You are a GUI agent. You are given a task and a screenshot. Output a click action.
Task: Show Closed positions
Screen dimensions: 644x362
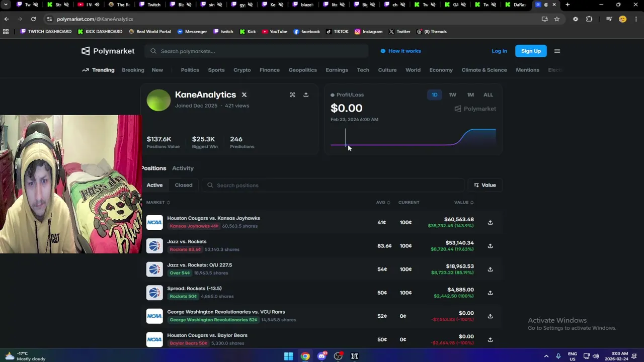coord(184,185)
